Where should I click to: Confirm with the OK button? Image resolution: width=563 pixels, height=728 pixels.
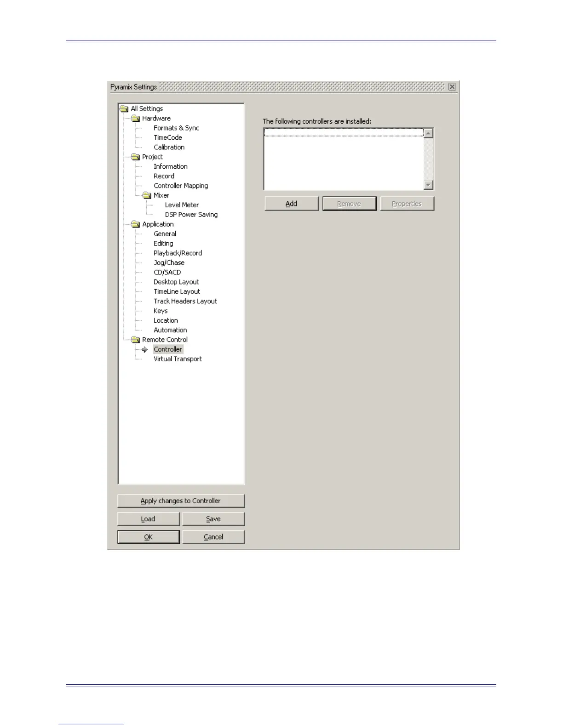(148, 537)
